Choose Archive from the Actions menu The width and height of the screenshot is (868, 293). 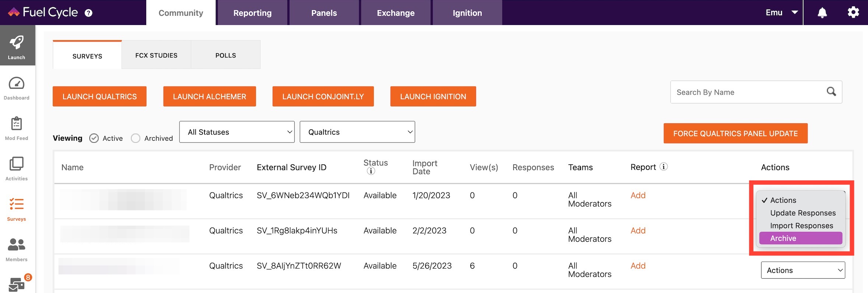click(801, 238)
